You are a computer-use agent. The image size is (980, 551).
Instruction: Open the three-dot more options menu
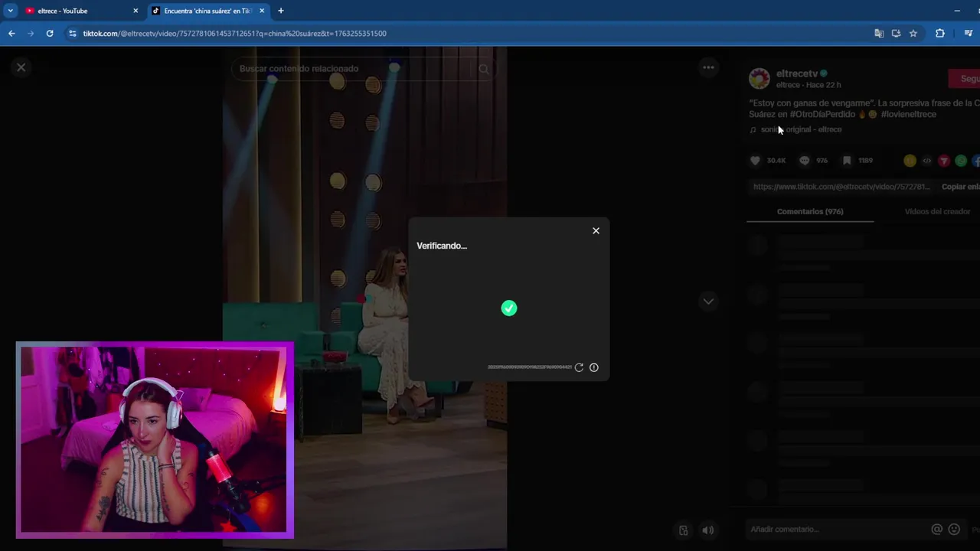point(708,67)
